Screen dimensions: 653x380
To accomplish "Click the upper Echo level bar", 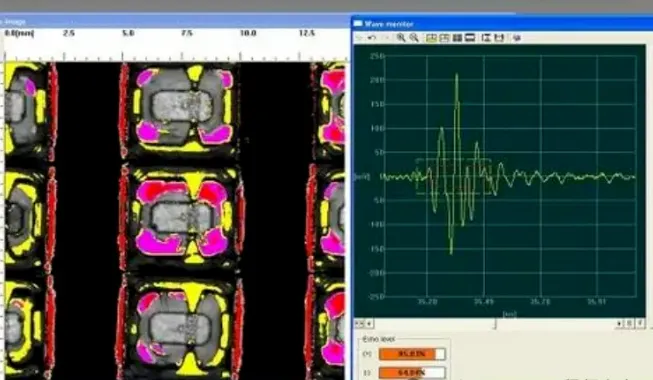I will tap(412, 354).
